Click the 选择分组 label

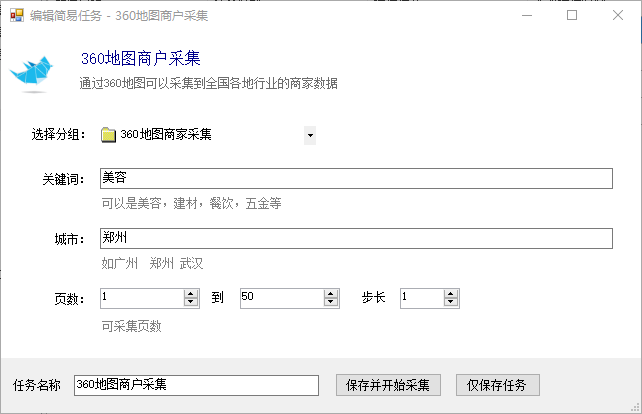(58, 134)
